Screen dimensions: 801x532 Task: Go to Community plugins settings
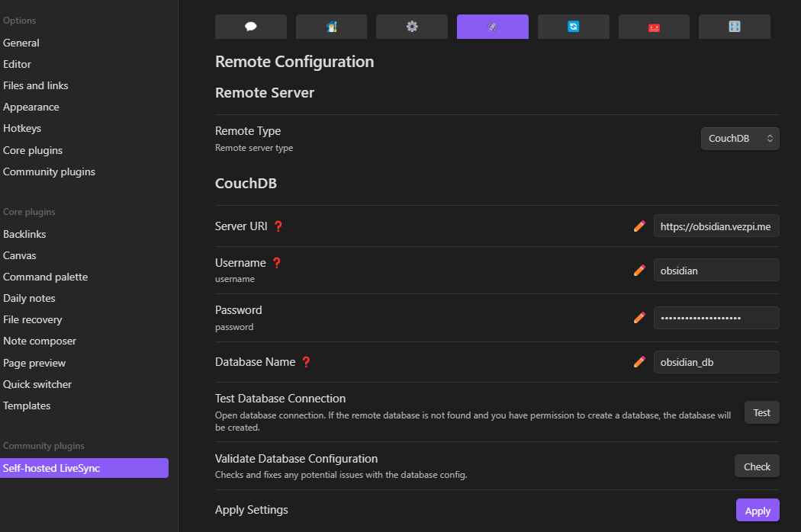(49, 171)
